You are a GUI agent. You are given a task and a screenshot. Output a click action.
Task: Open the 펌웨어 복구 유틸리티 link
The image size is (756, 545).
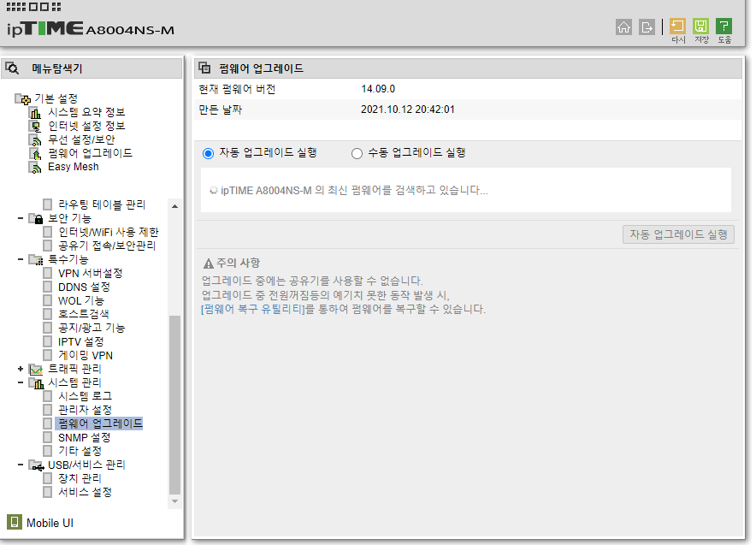tap(253, 309)
